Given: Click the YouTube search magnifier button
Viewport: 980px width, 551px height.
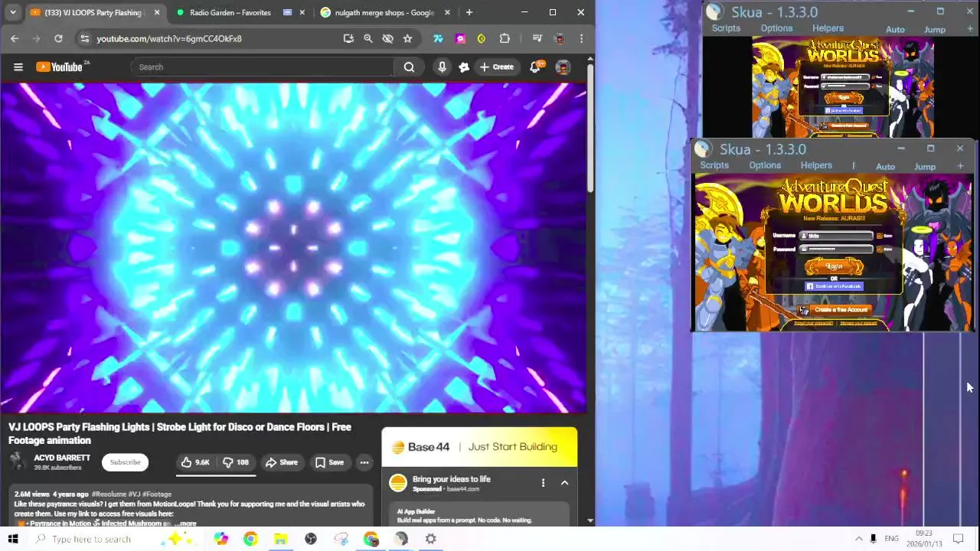Looking at the screenshot, I should 409,67.
